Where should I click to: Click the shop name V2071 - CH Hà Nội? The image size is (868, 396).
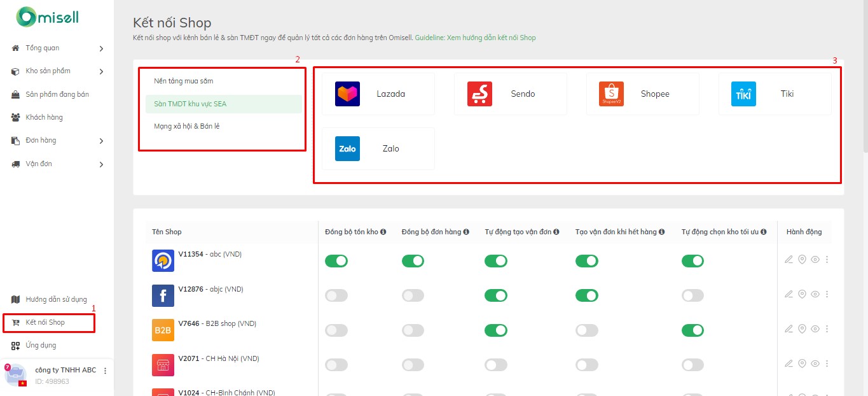click(x=219, y=358)
